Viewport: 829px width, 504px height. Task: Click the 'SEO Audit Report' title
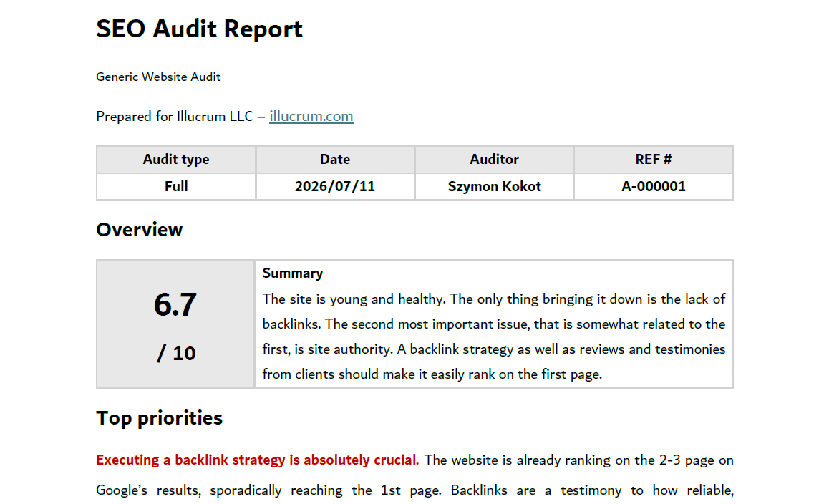click(x=199, y=29)
